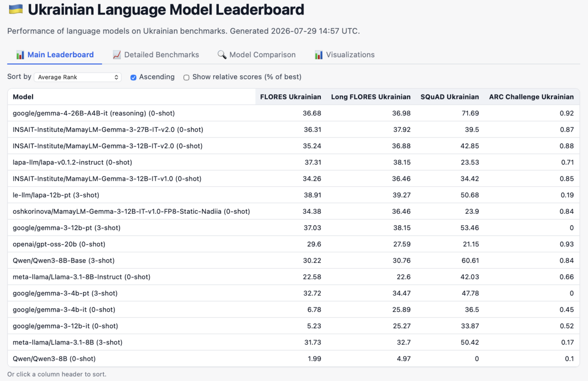588x381 pixels.
Task: Click the ARC Challenge value 0.71
Action: (x=567, y=162)
